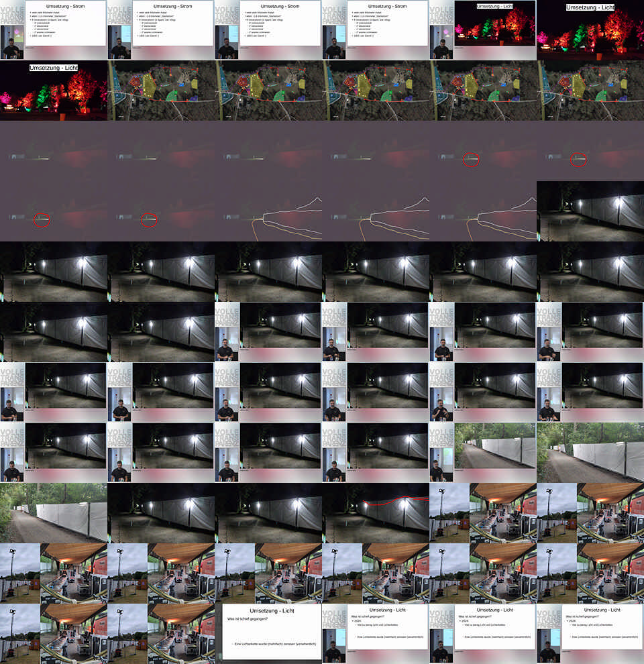Pick last grey frame with lower-left red circle
The width and height of the screenshot is (644, 664).
(161, 211)
